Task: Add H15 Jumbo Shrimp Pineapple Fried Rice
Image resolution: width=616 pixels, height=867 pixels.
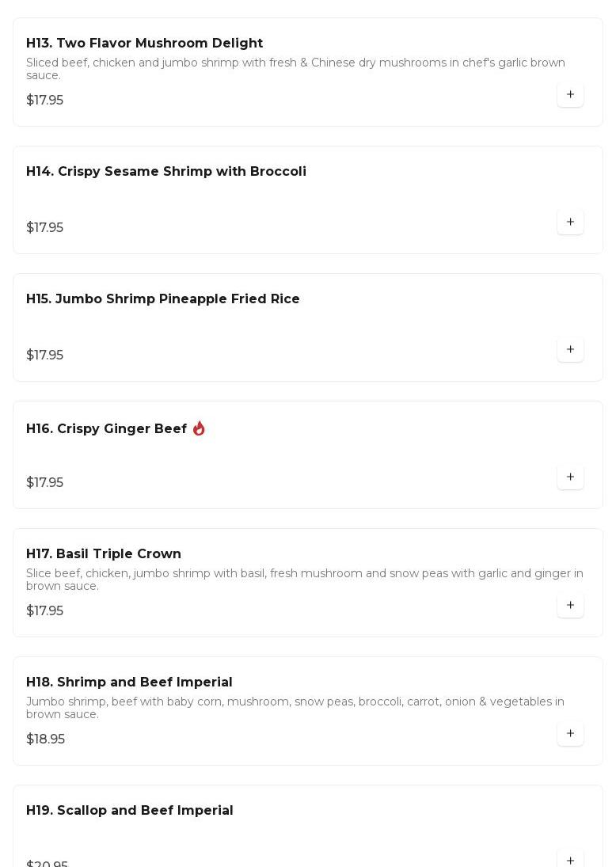Action: click(570, 350)
